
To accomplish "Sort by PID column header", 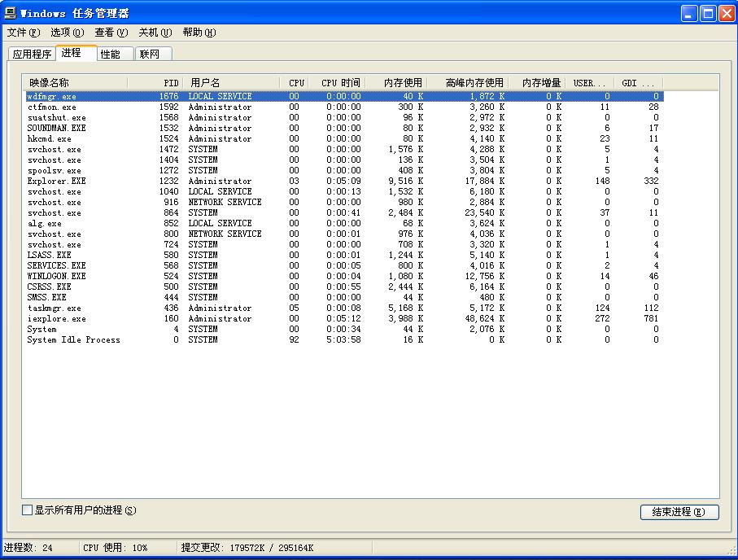I will [155, 83].
